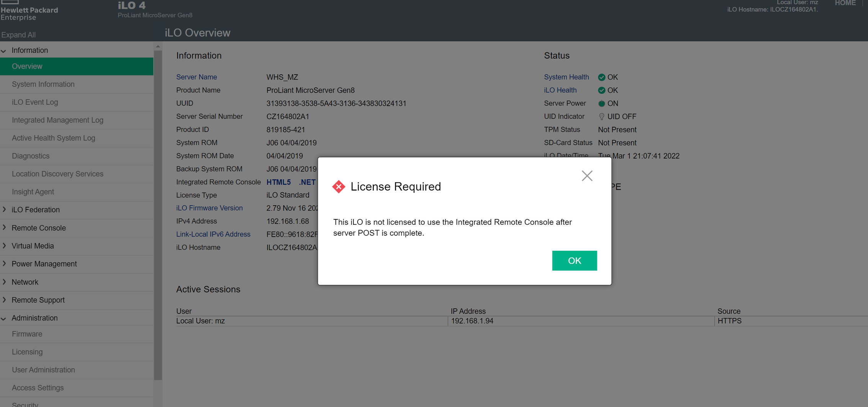Image resolution: width=868 pixels, height=407 pixels.
Task: Open Firmware under Administration
Action: [x=77, y=334]
